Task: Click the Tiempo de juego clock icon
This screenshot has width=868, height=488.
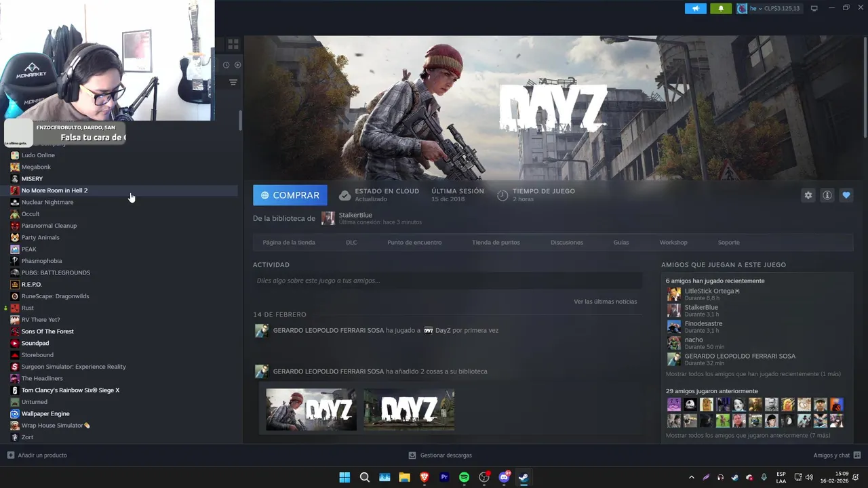Action: tap(502, 195)
